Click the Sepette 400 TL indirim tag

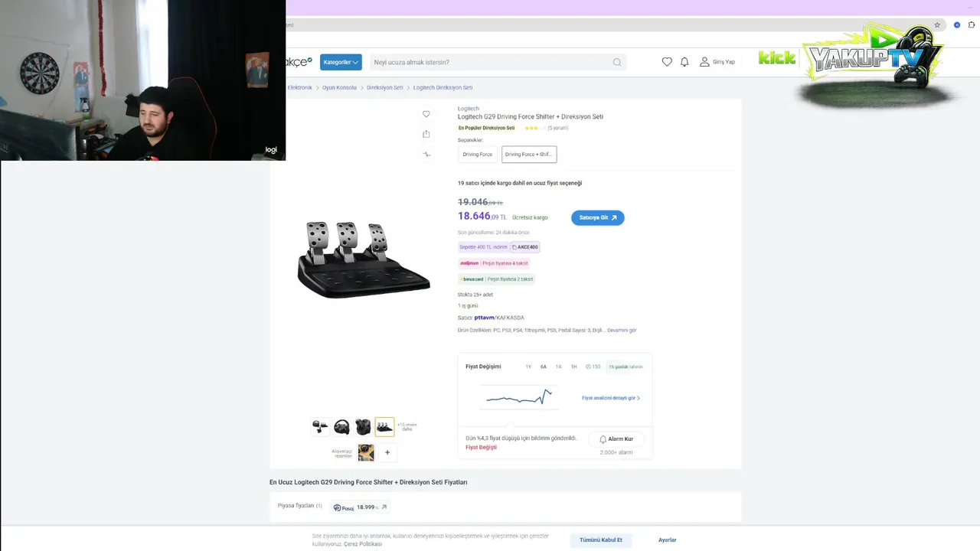tap(483, 247)
